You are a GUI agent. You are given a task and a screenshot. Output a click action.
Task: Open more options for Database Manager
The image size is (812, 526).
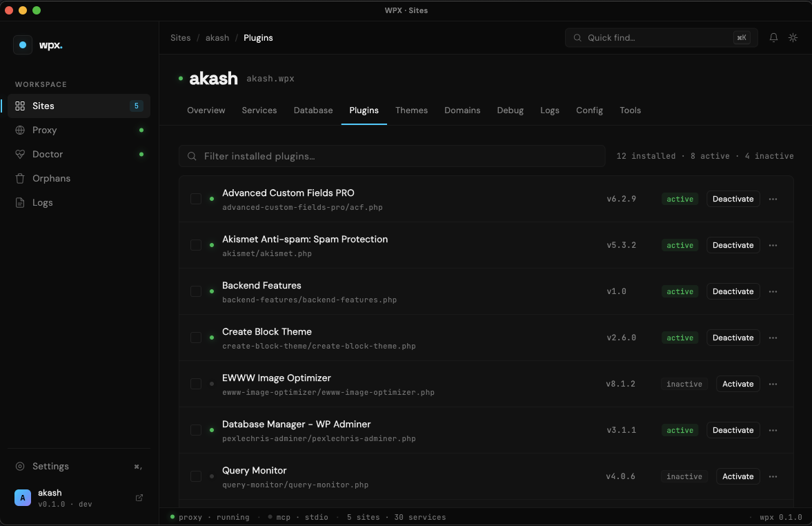pos(773,430)
